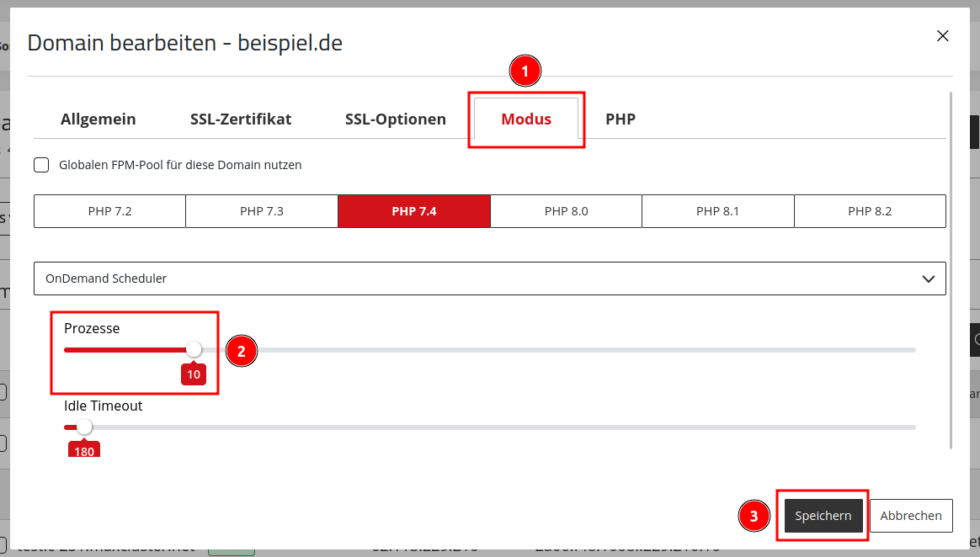Choose PHP 7.2 version
The width and height of the screenshot is (980, 557).
(110, 211)
